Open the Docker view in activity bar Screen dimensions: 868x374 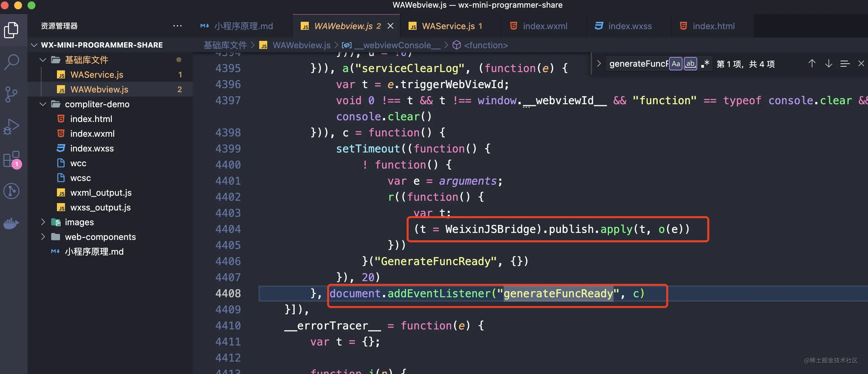11,223
